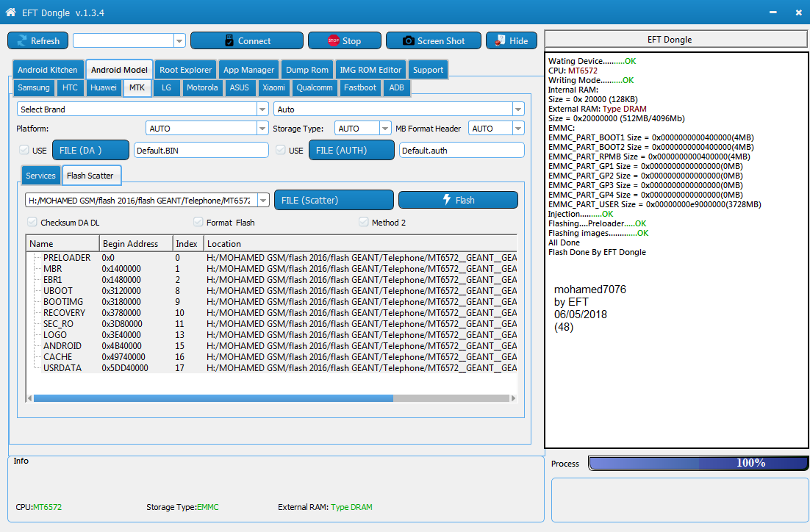Viewport: 810px width, 532px height.
Task: Toggle Format Flash checkbox
Action: click(x=198, y=222)
